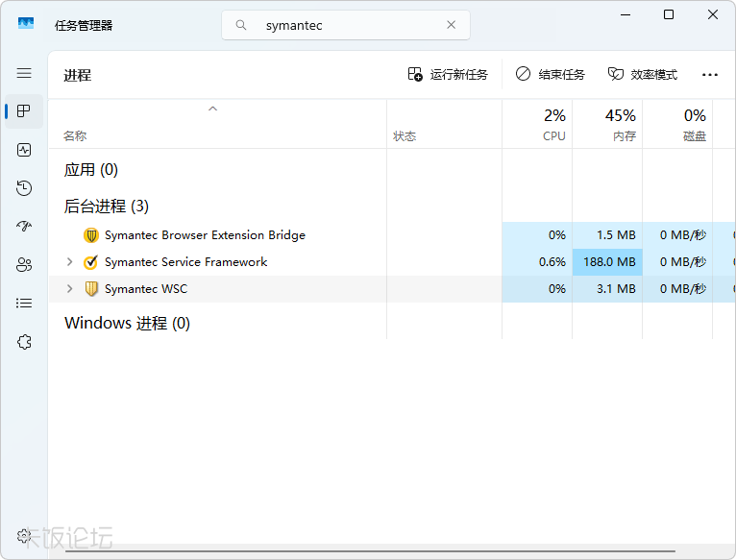Click the 188.0 MB memory cell

point(607,262)
